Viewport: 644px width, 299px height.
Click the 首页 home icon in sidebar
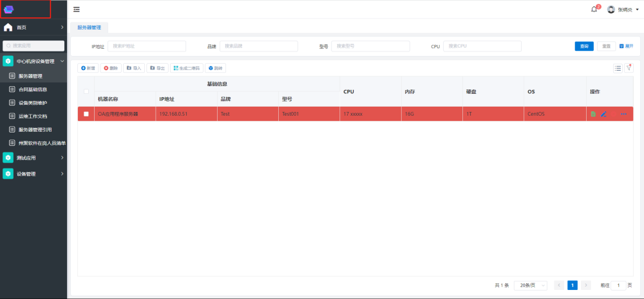click(8, 28)
